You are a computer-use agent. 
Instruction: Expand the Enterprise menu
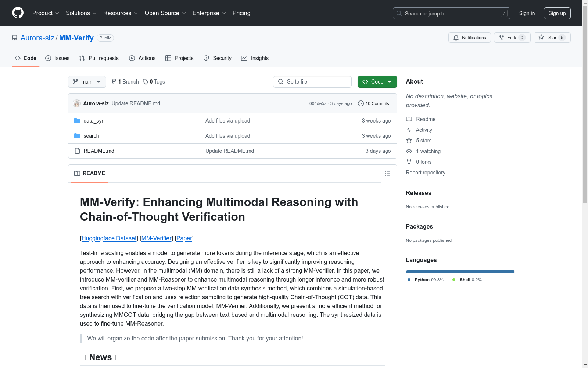(209, 13)
